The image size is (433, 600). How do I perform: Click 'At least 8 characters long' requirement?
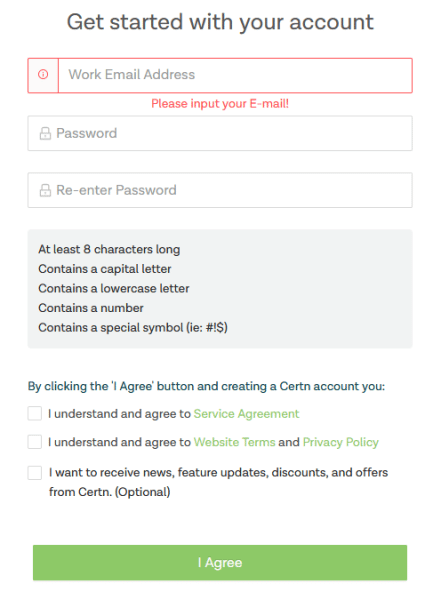pyautogui.click(x=109, y=249)
